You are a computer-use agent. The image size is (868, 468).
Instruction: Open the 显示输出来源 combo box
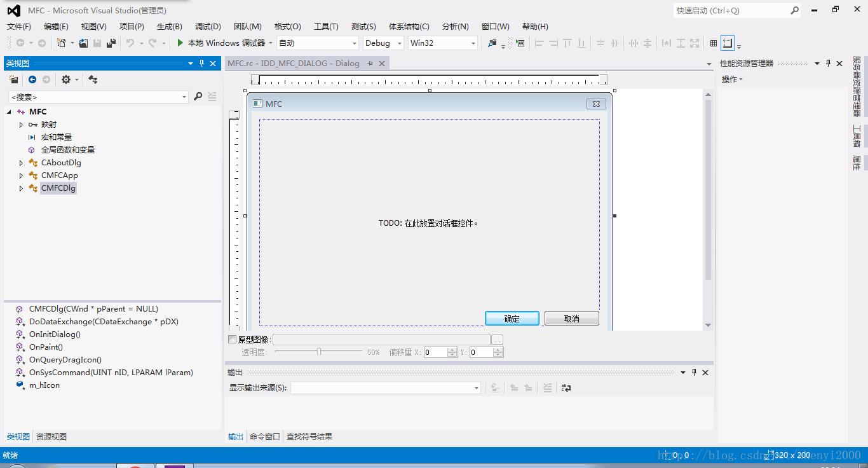pos(386,387)
